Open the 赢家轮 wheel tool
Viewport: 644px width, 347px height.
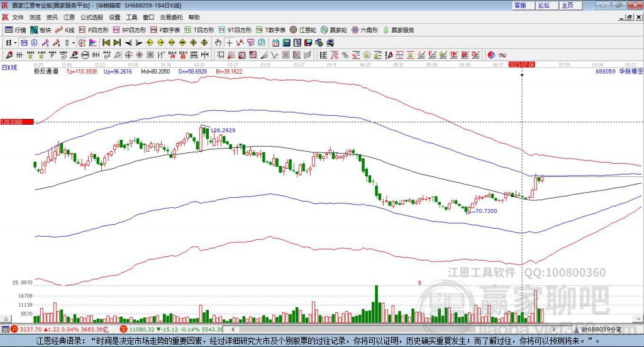[334, 30]
